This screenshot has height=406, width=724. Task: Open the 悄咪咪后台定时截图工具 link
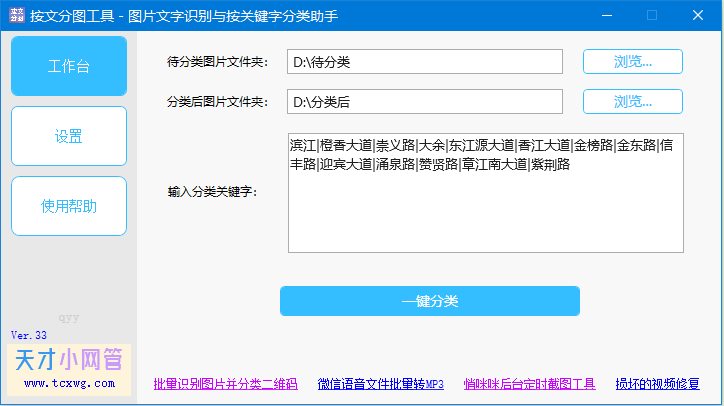pyautogui.click(x=529, y=384)
